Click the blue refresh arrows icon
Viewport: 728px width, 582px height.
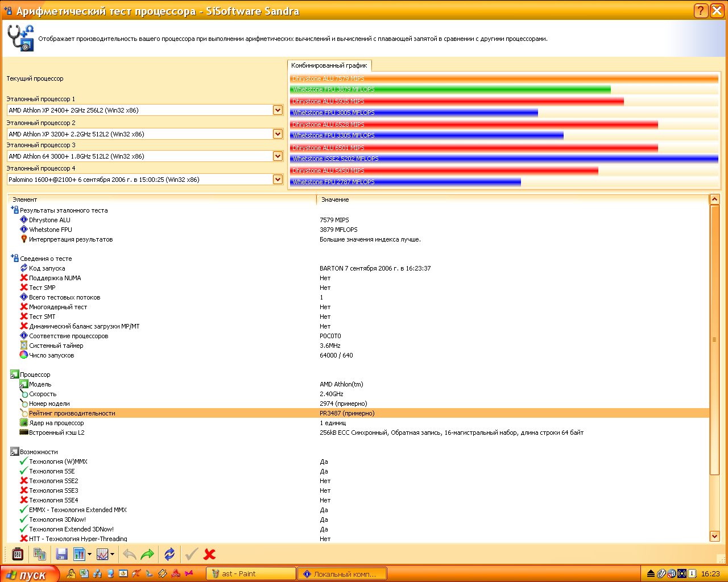point(169,554)
